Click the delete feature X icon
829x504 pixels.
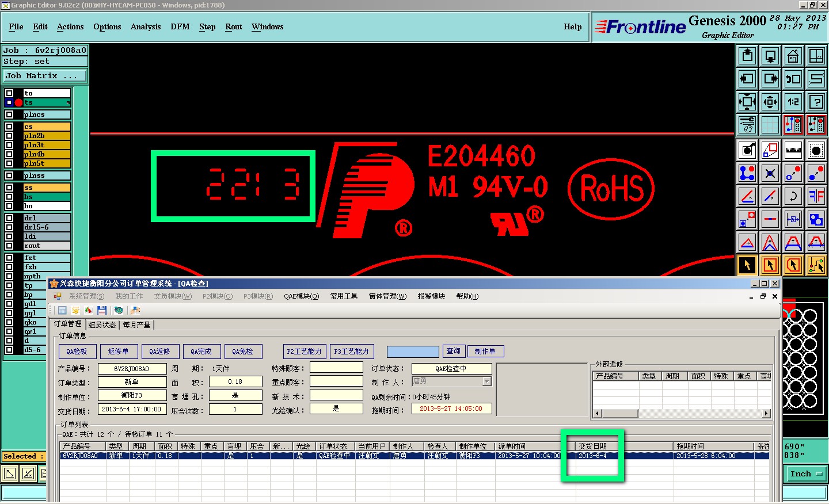(770, 173)
